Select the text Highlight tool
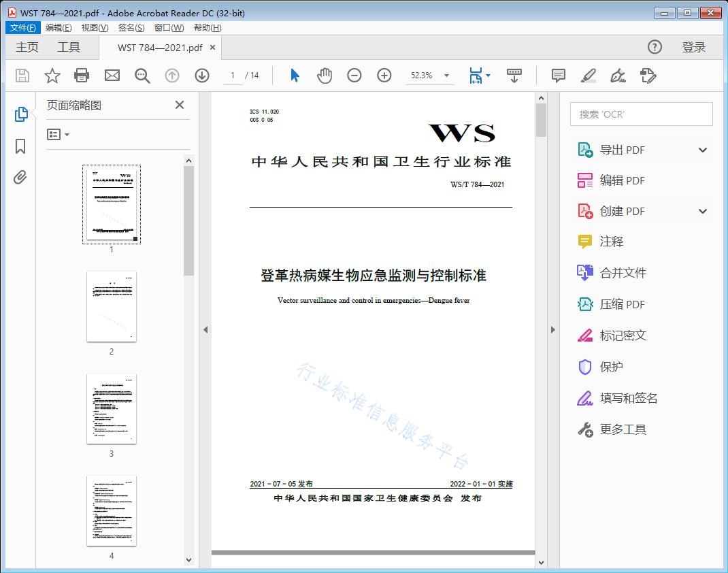Image resolution: width=728 pixels, height=573 pixels. pos(588,76)
